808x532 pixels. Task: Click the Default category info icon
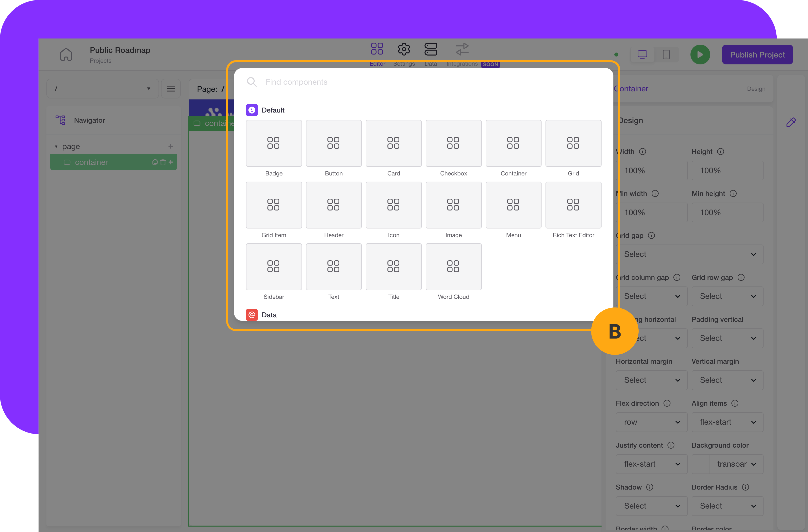pyautogui.click(x=252, y=110)
